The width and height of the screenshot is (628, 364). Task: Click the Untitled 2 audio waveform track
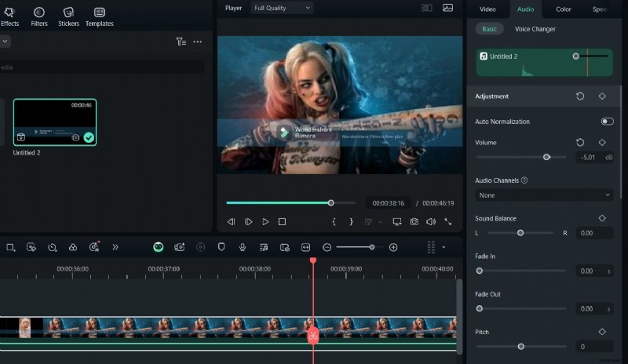tap(544, 63)
